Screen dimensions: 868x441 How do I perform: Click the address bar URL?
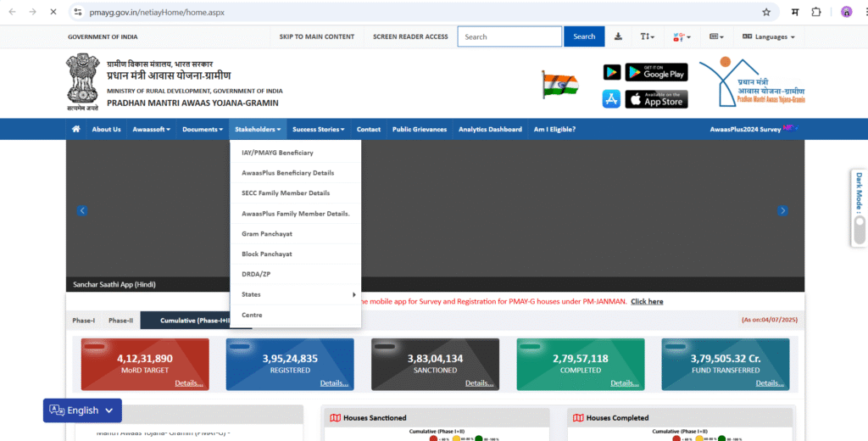point(157,12)
